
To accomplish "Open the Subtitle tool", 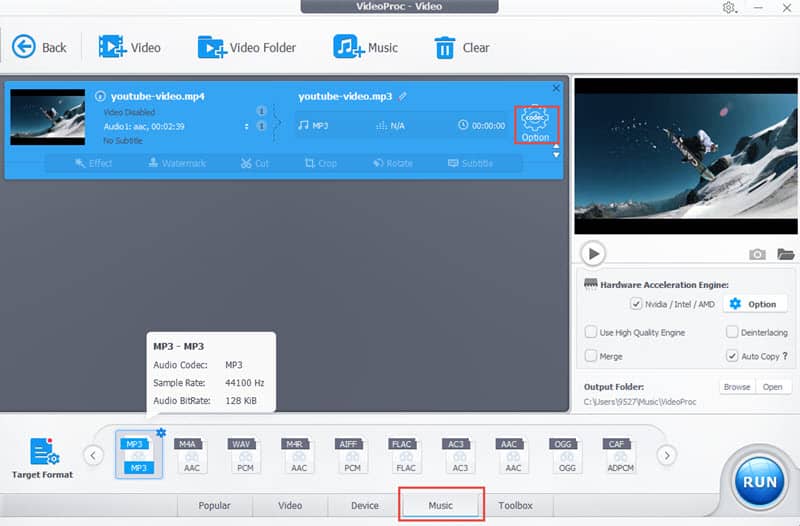I will pyautogui.click(x=470, y=163).
